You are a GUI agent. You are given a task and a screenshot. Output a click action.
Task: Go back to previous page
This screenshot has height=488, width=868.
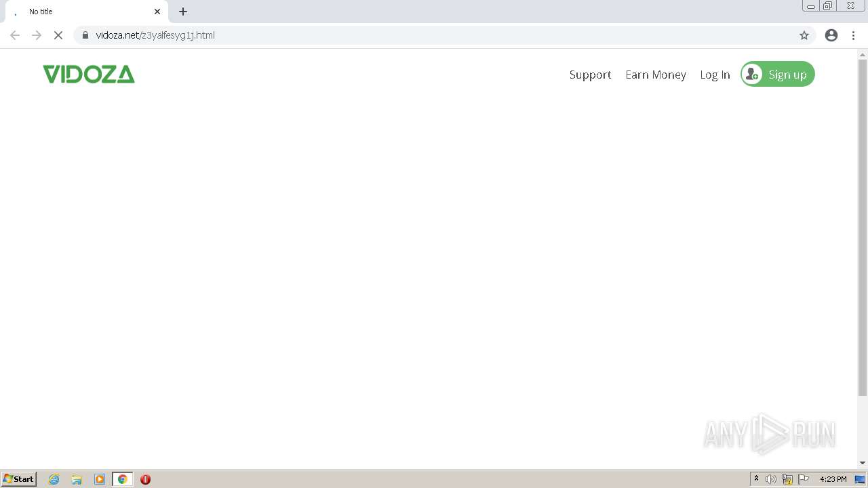(x=15, y=35)
